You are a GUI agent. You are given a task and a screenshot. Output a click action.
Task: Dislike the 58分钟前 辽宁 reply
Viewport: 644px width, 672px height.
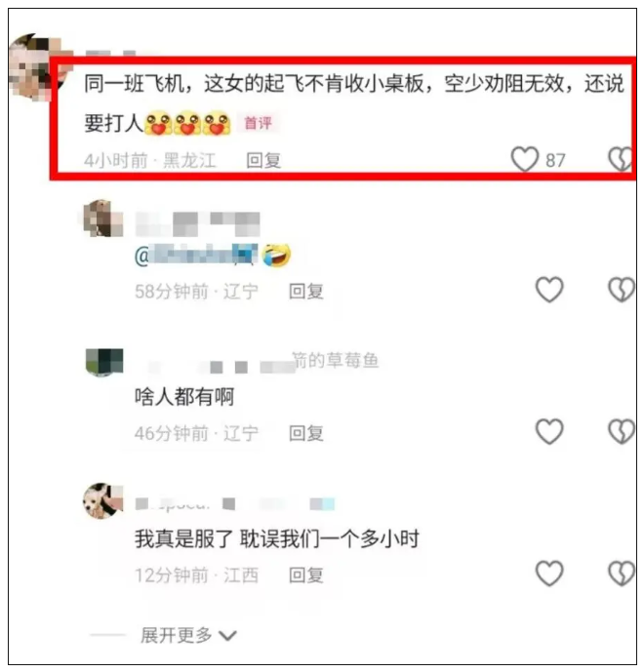621,290
